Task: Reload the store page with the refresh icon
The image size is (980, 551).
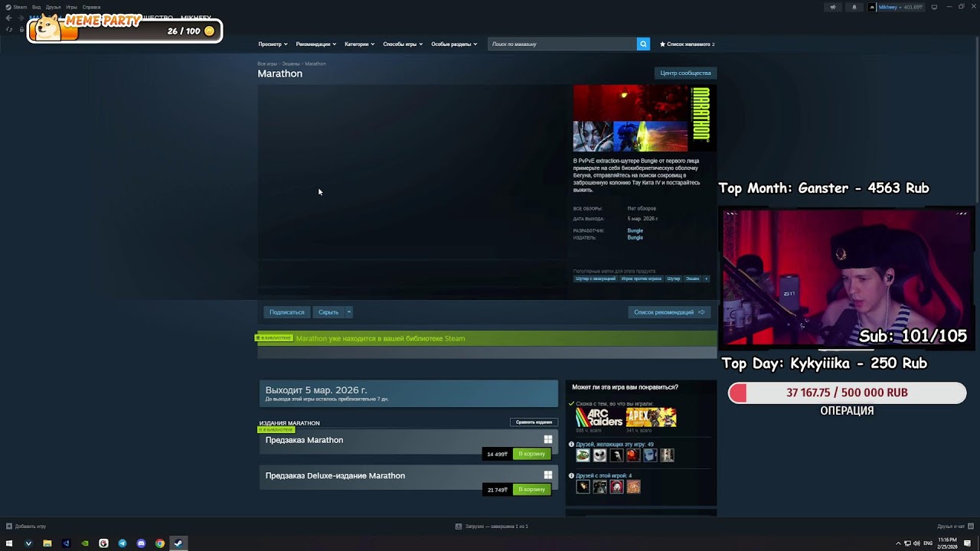Action: [9, 29]
